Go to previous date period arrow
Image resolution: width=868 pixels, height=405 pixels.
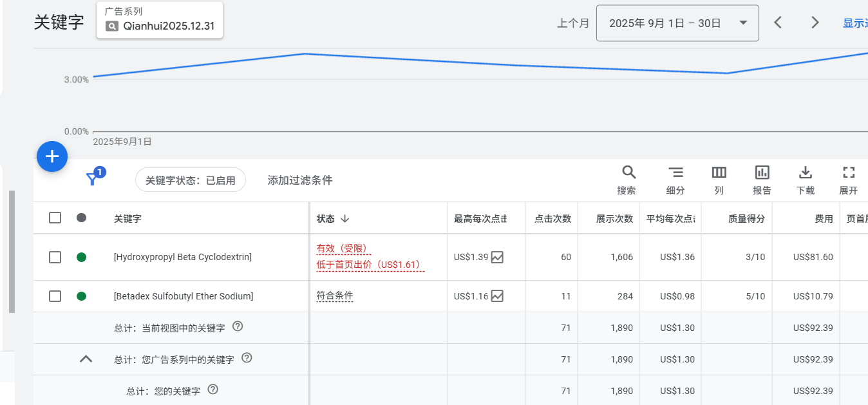pyautogui.click(x=778, y=23)
